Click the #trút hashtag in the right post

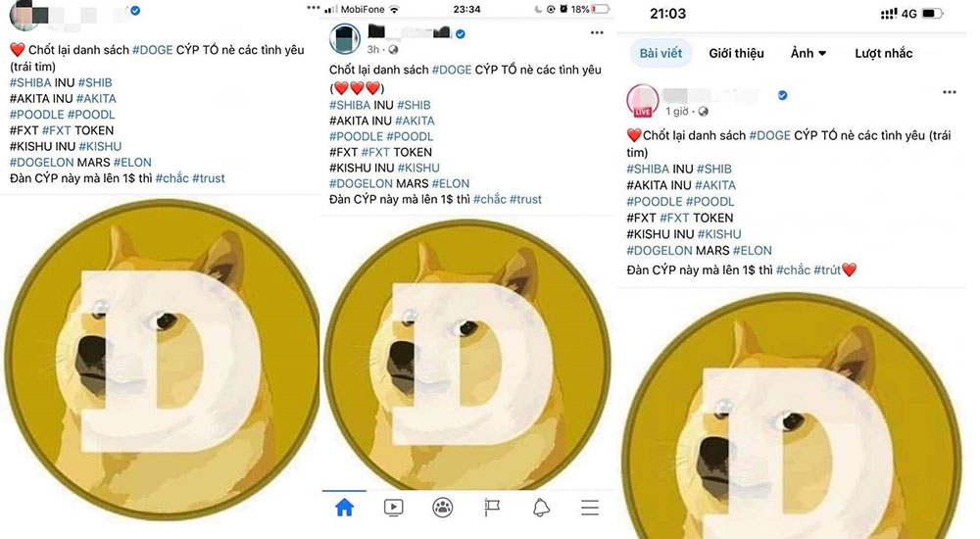coord(826,270)
